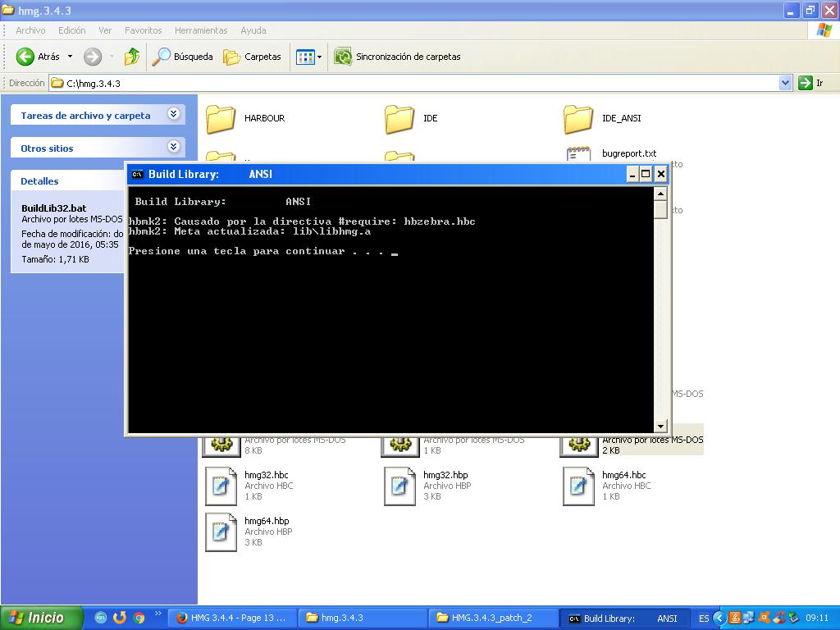Click the Build Library ANSI taskbar button
The width and height of the screenshot is (840, 630).
pos(623,619)
